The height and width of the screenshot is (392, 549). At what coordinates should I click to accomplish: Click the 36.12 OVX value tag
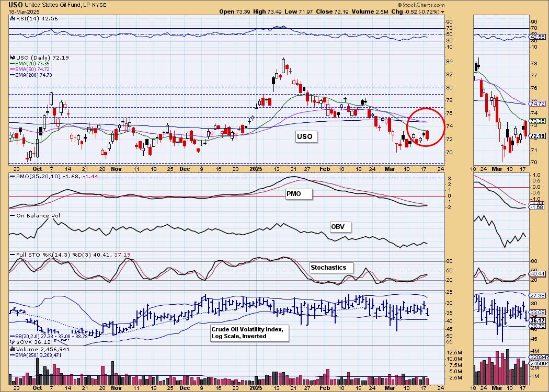(x=538, y=320)
